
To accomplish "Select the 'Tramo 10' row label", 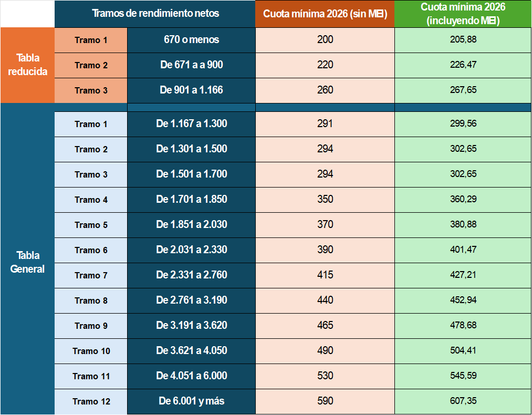I will tap(91, 351).
